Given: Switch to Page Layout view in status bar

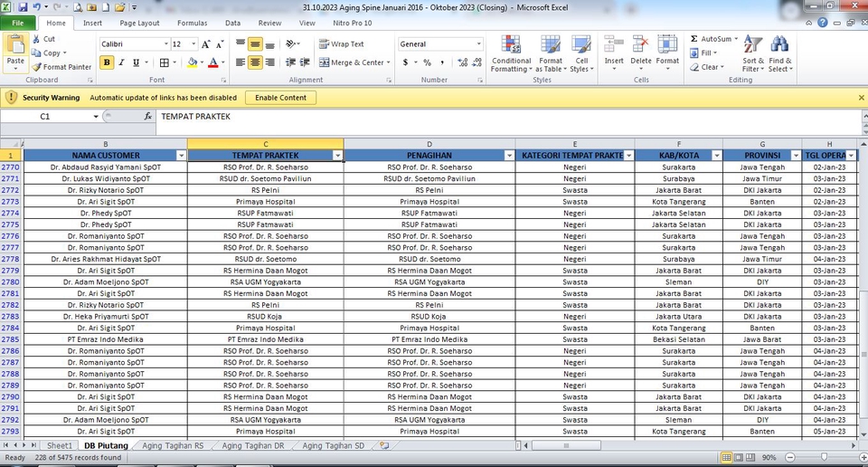Looking at the screenshot, I should pyautogui.click(x=739, y=458).
